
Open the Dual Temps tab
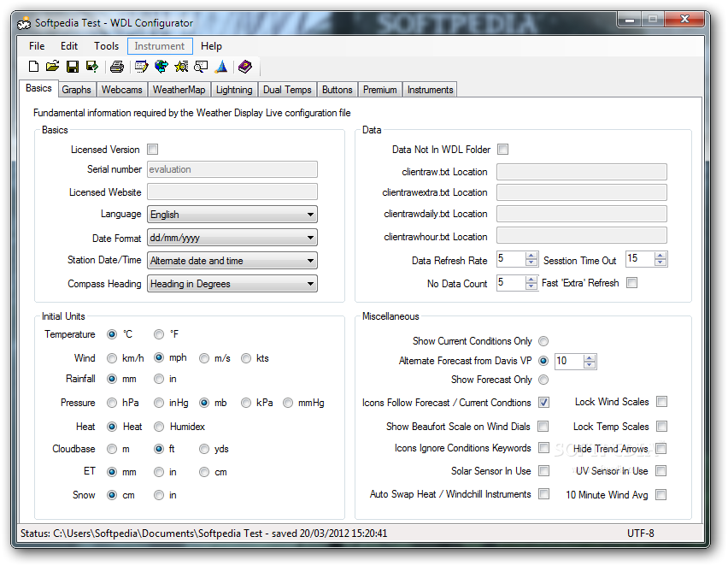click(287, 90)
